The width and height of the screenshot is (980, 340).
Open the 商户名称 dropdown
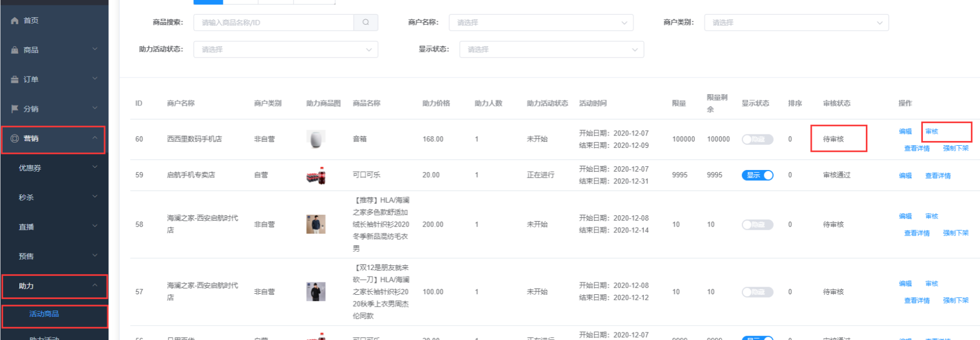[x=541, y=23]
